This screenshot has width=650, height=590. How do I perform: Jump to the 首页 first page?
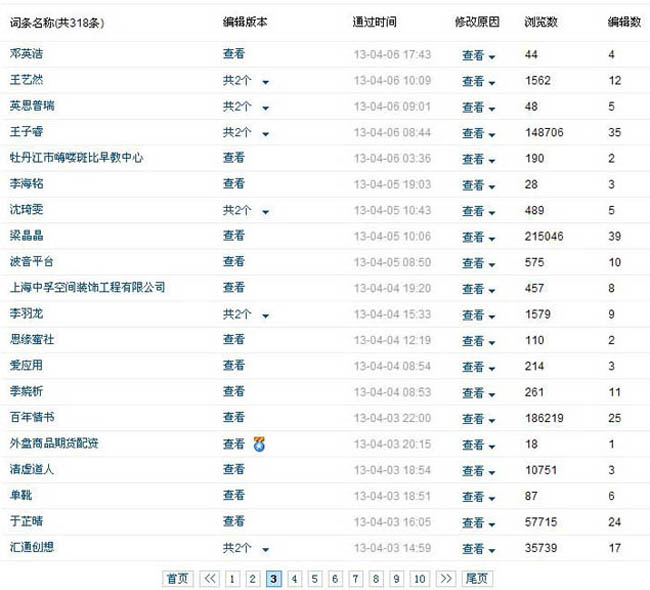(178, 578)
